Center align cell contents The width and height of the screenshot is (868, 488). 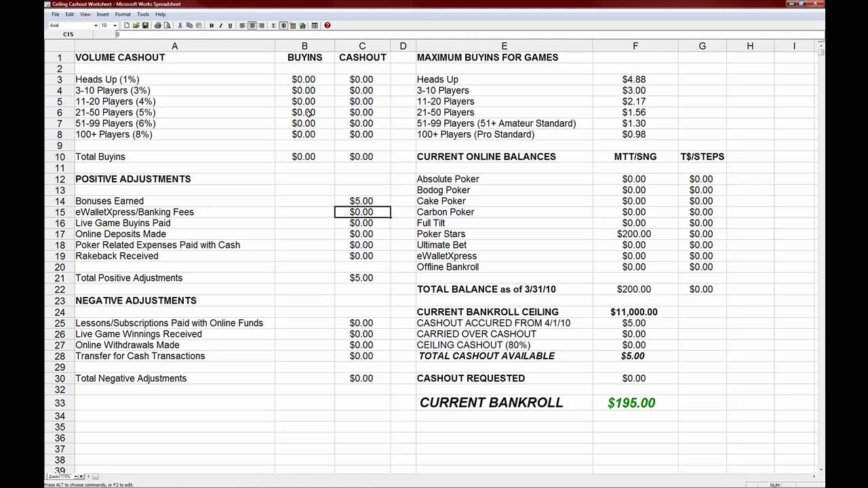click(x=252, y=26)
